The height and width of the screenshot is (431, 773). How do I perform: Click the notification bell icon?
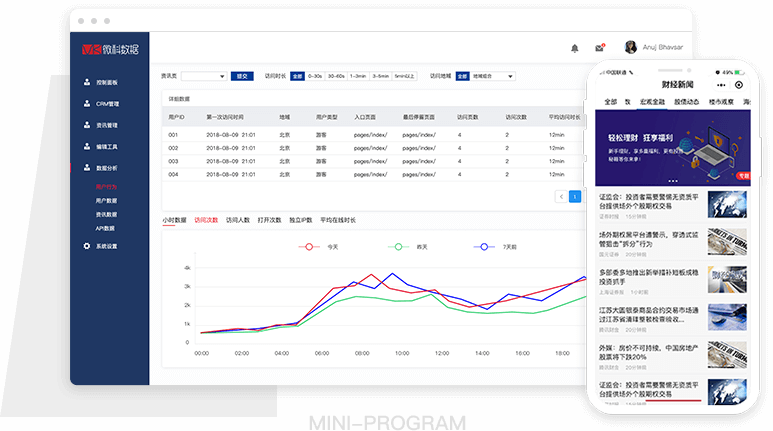pyautogui.click(x=575, y=47)
